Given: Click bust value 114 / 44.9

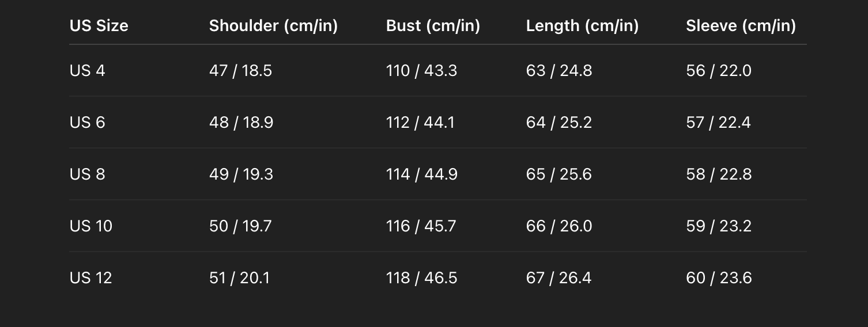Looking at the screenshot, I should pyautogui.click(x=422, y=174).
